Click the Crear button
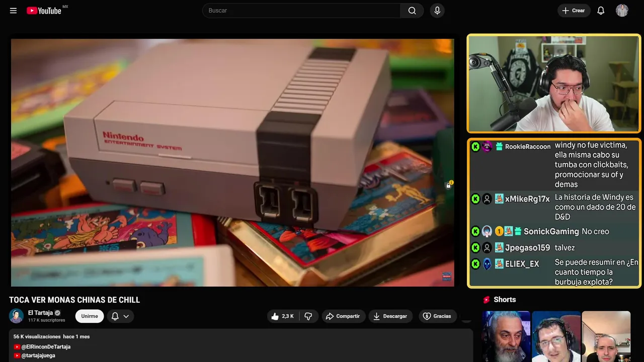The width and height of the screenshot is (644, 362). pos(574,11)
